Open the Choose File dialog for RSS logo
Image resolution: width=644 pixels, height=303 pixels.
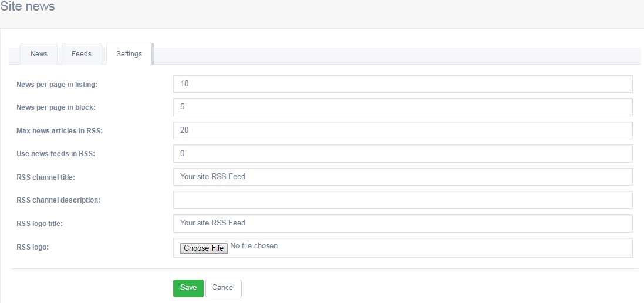204,248
